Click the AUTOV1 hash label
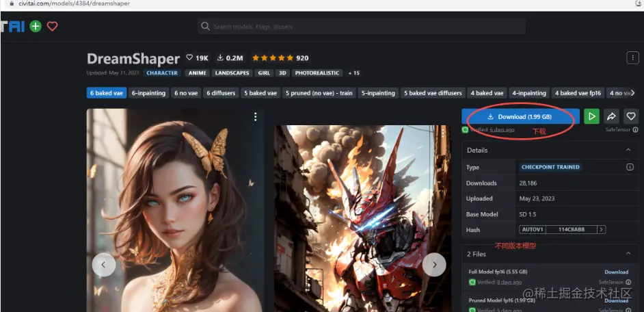 (x=533, y=229)
